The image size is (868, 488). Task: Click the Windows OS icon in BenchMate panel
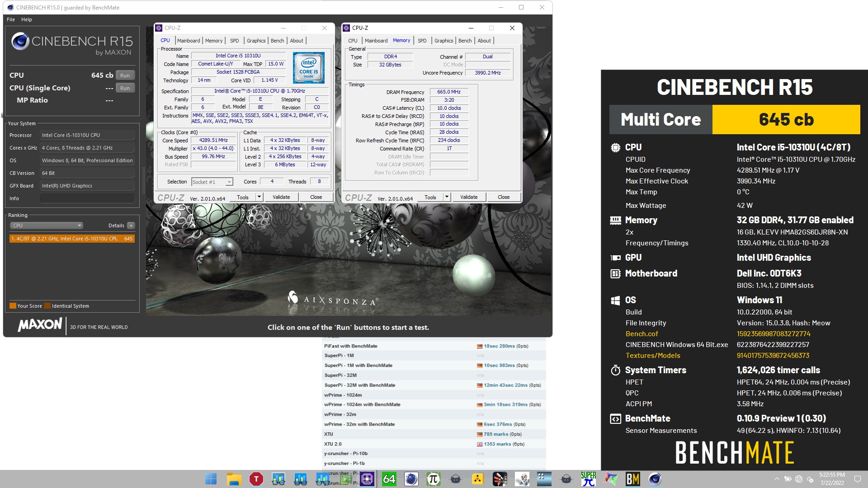[615, 300]
